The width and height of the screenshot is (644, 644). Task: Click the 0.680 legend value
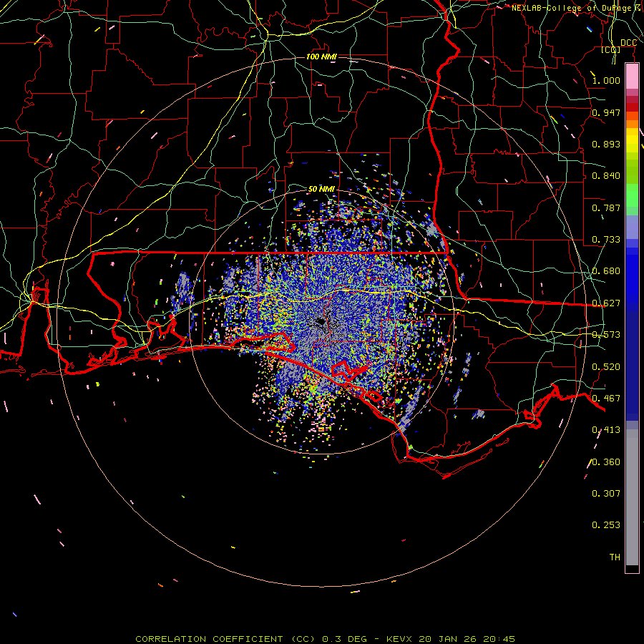point(606,271)
